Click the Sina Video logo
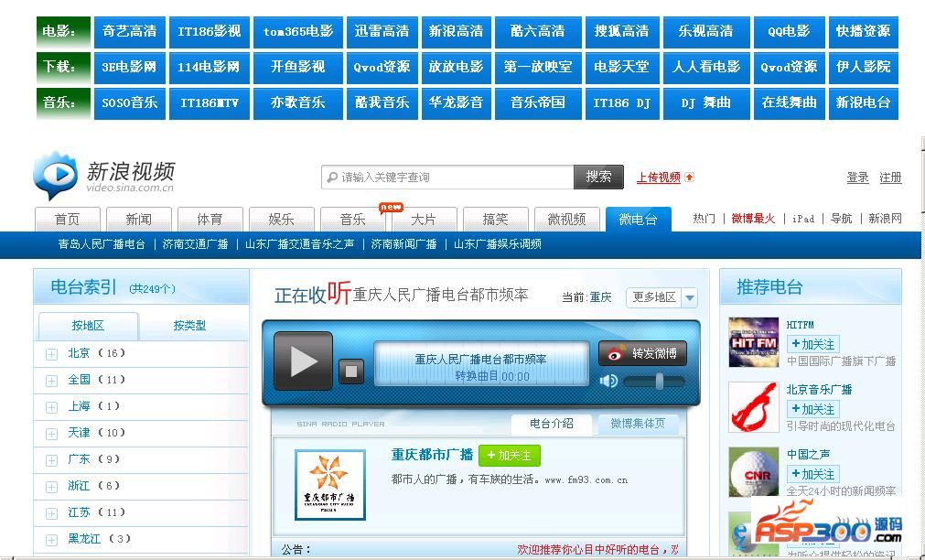 [x=103, y=176]
